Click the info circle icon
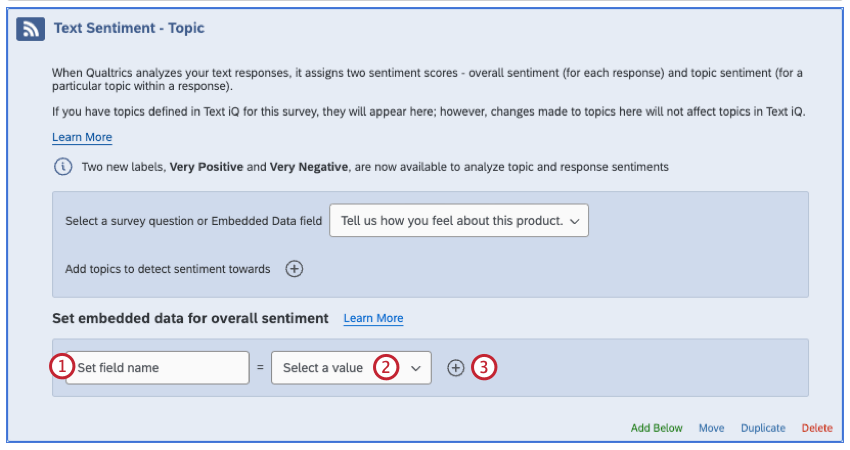This screenshot has height=450, width=850. point(63,166)
